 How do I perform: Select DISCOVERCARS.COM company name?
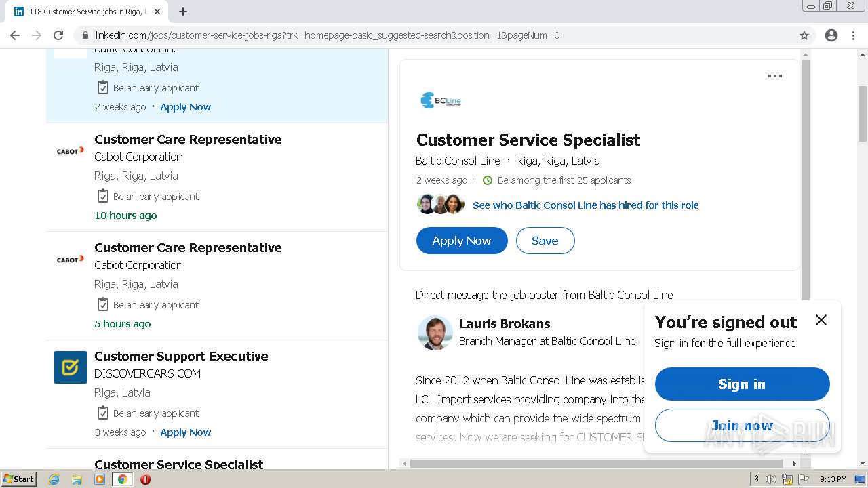coord(147,373)
